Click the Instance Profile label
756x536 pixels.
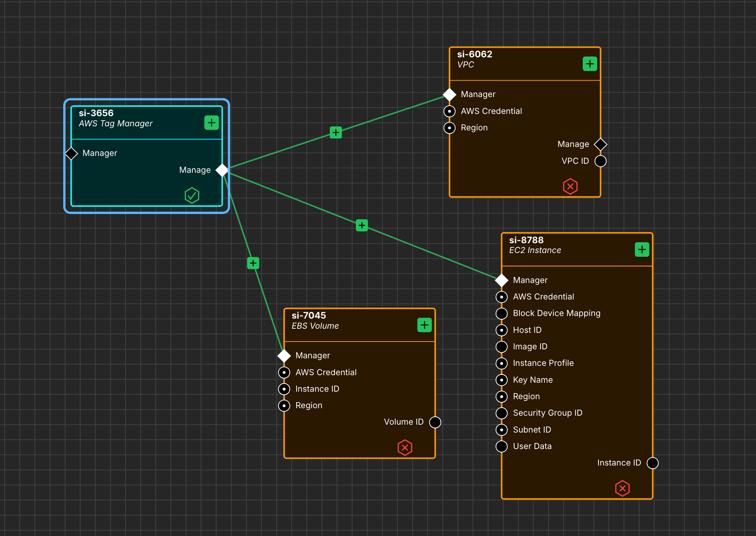(543, 363)
